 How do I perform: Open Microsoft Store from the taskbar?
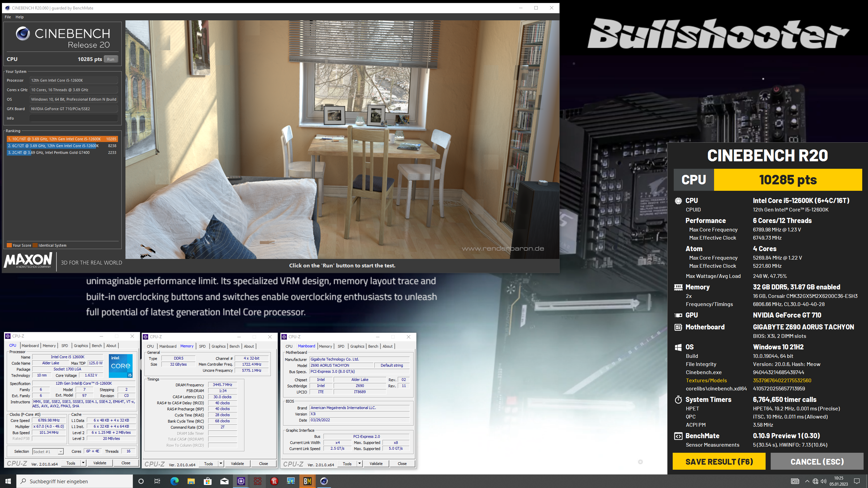point(208,481)
